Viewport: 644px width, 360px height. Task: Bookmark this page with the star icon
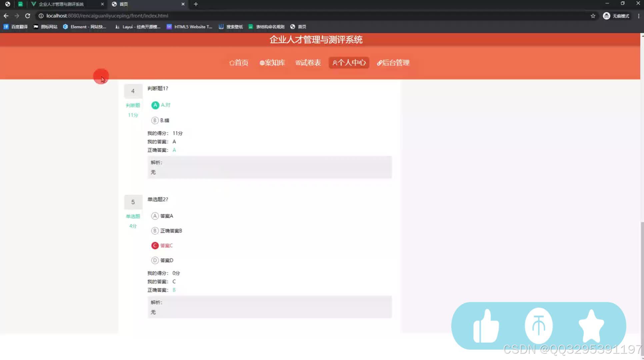tap(593, 16)
